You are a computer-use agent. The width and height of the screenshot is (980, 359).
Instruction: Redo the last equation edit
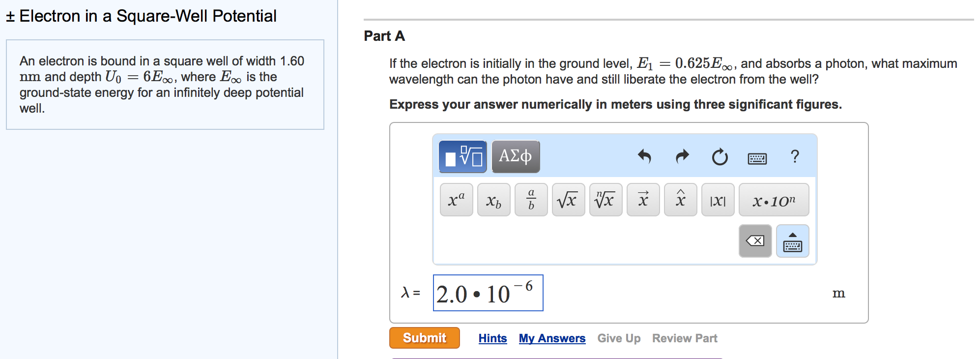click(x=682, y=157)
